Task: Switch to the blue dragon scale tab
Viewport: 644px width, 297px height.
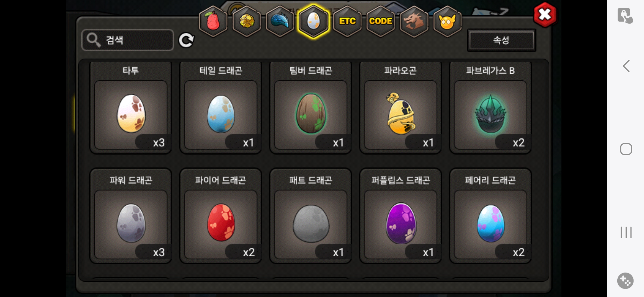Action: pyautogui.click(x=280, y=21)
